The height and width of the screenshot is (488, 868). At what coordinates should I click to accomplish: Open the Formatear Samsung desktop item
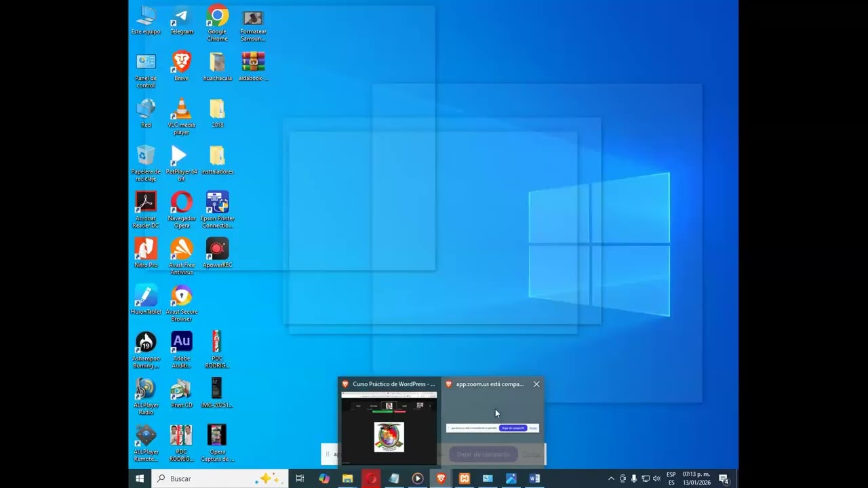(x=253, y=24)
